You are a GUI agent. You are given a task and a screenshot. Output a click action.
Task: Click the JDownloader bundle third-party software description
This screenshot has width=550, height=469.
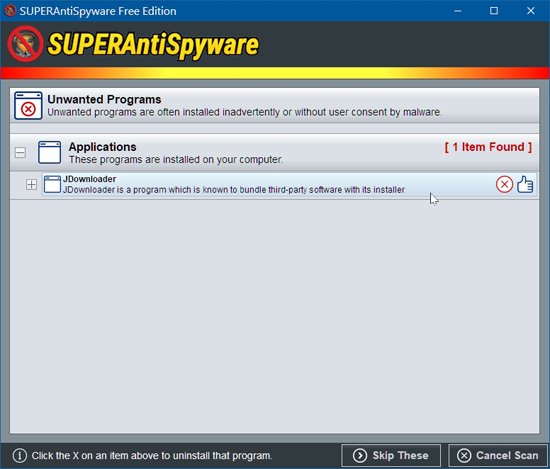tap(234, 190)
